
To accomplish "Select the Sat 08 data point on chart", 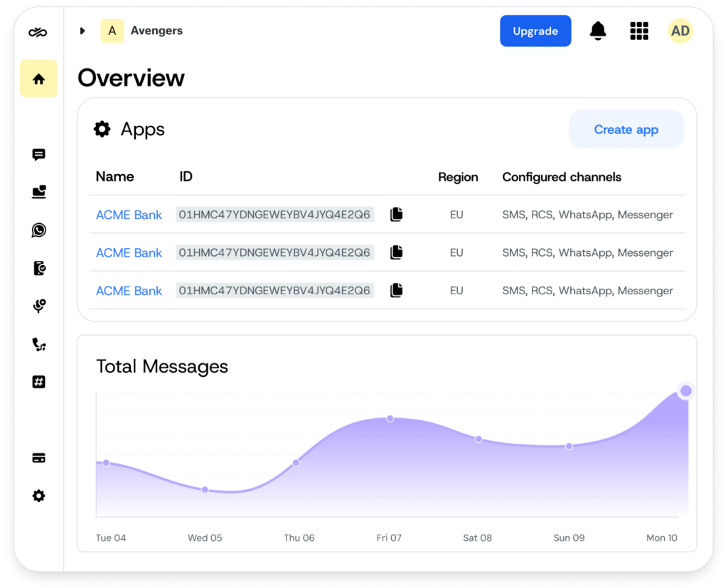I will pos(478,439).
